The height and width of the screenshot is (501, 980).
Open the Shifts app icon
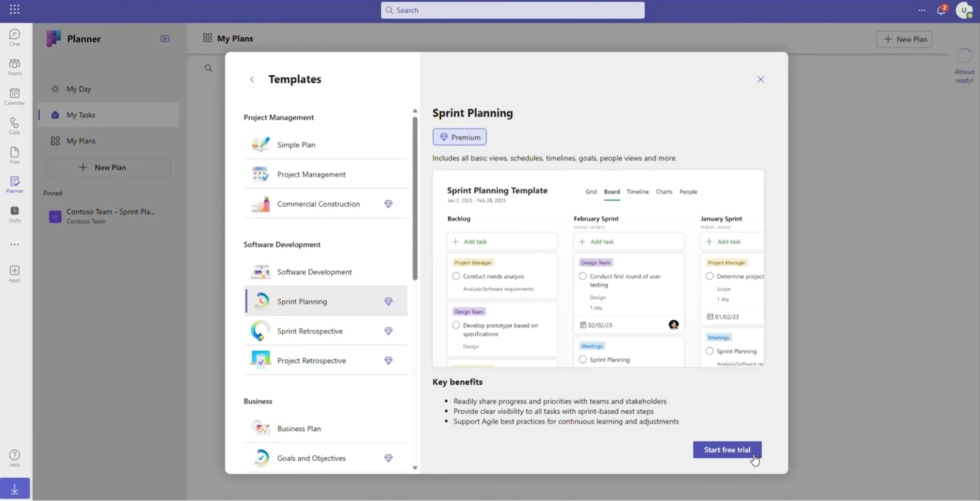pyautogui.click(x=14, y=213)
